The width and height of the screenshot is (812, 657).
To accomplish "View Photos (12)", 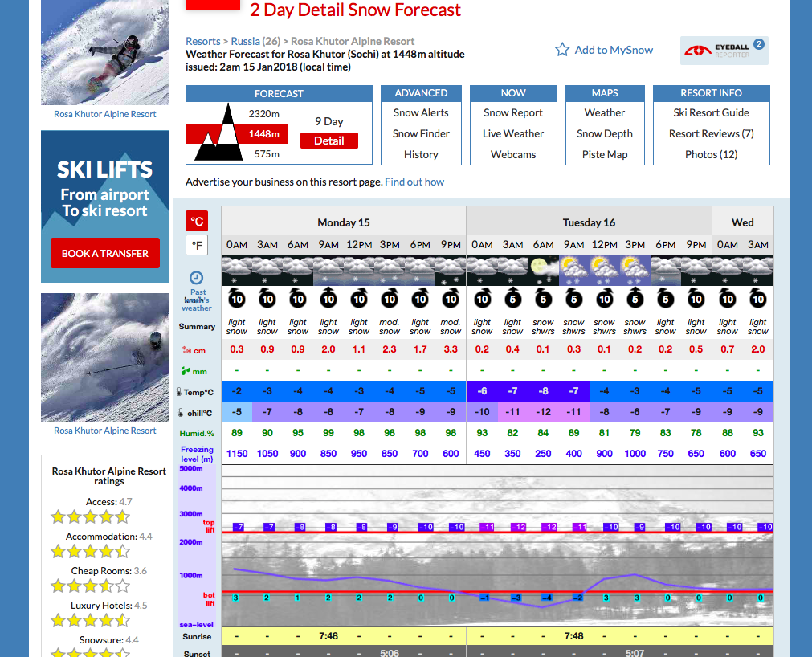I will point(712,154).
